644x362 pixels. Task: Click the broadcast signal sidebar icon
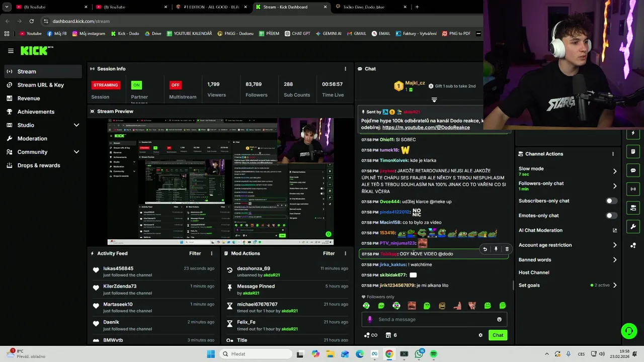(633, 189)
